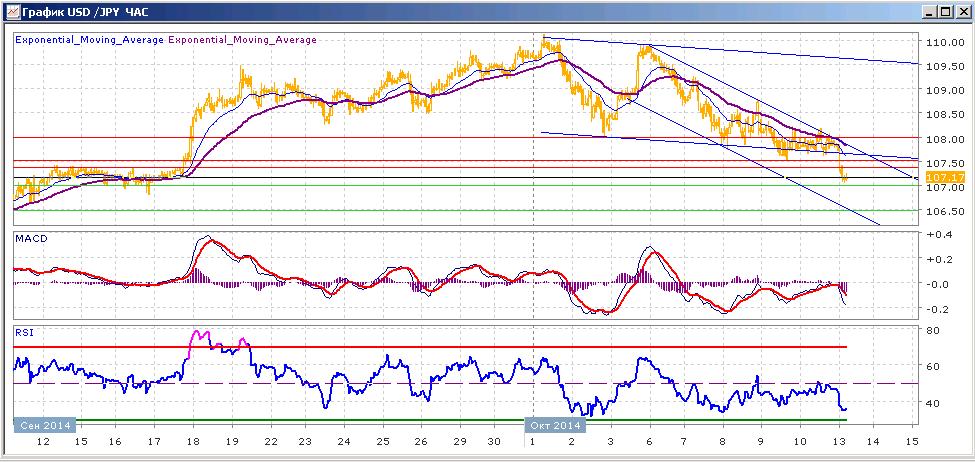Select the red horizontal line at 108.00

coord(466,137)
